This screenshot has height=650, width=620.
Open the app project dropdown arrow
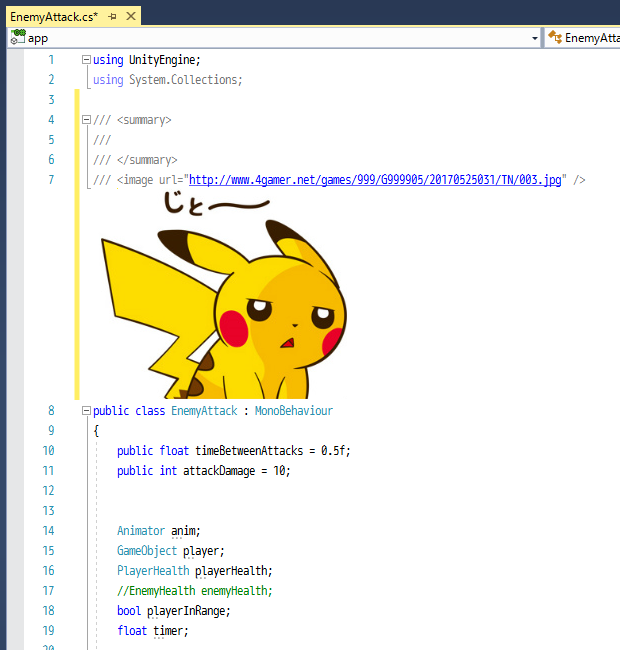(535, 38)
